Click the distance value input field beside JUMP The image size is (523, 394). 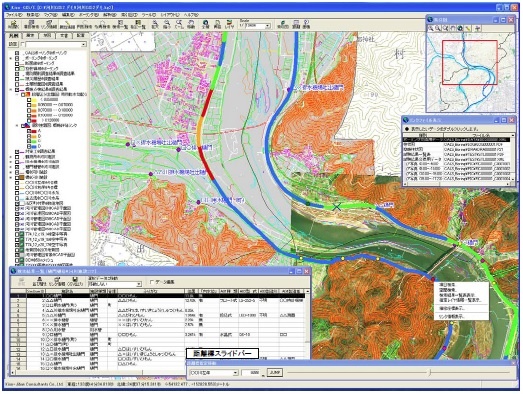[x=251, y=373]
